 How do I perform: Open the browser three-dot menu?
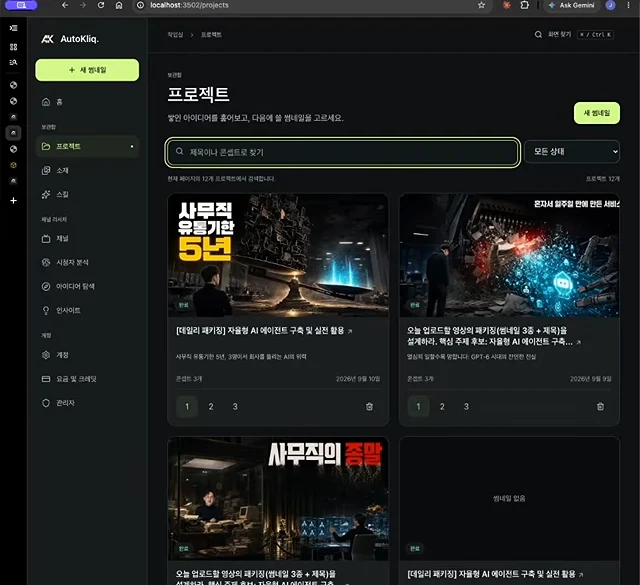[628, 5]
